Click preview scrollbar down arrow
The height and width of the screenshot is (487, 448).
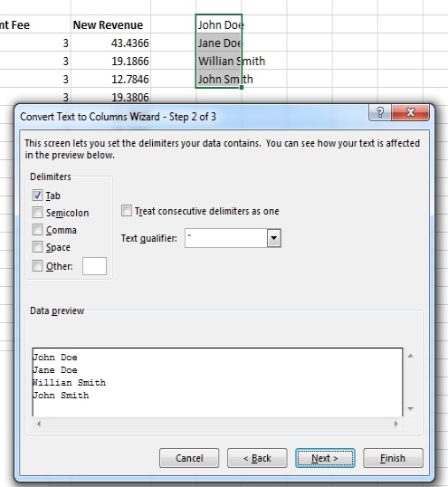410,409
